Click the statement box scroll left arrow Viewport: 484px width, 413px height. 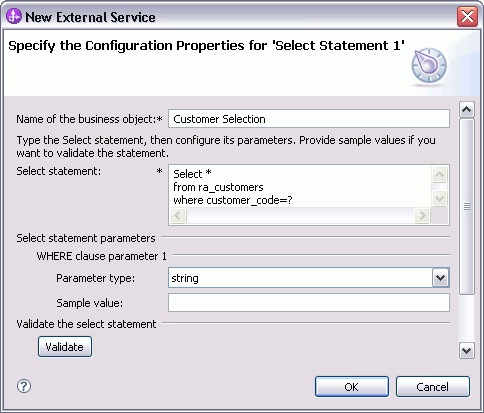(x=178, y=216)
